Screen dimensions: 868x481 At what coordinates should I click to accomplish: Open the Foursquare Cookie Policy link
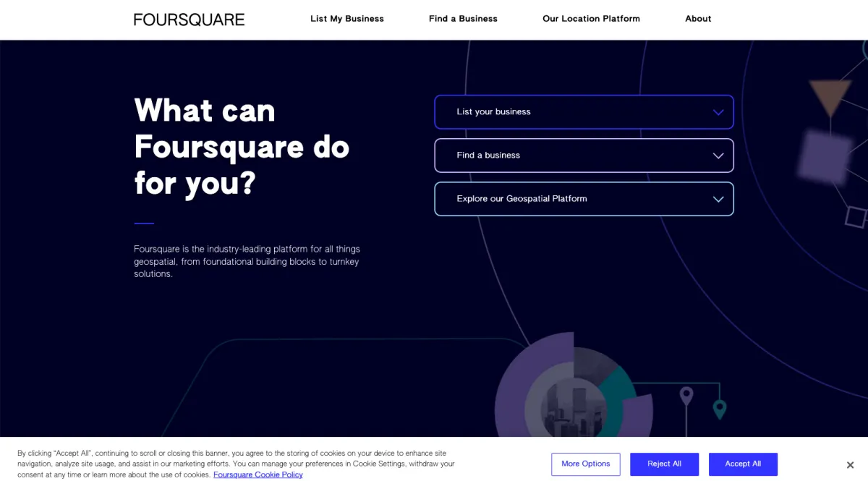[x=258, y=474]
